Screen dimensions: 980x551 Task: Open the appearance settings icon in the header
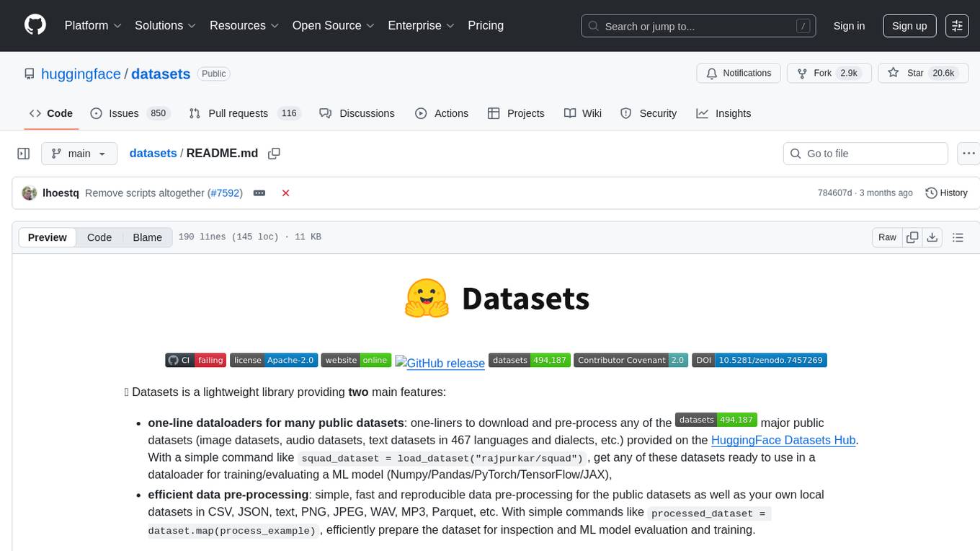pyautogui.click(x=957, y=26)
